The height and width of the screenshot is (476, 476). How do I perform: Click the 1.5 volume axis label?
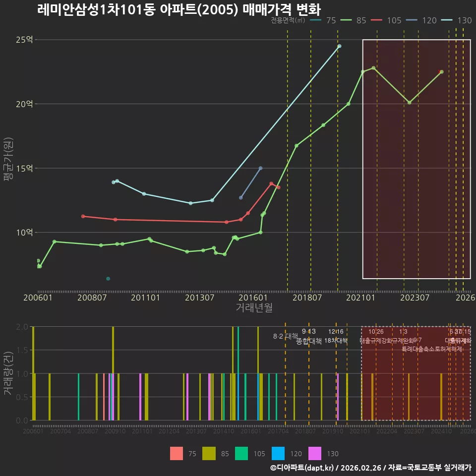(22, 350)
